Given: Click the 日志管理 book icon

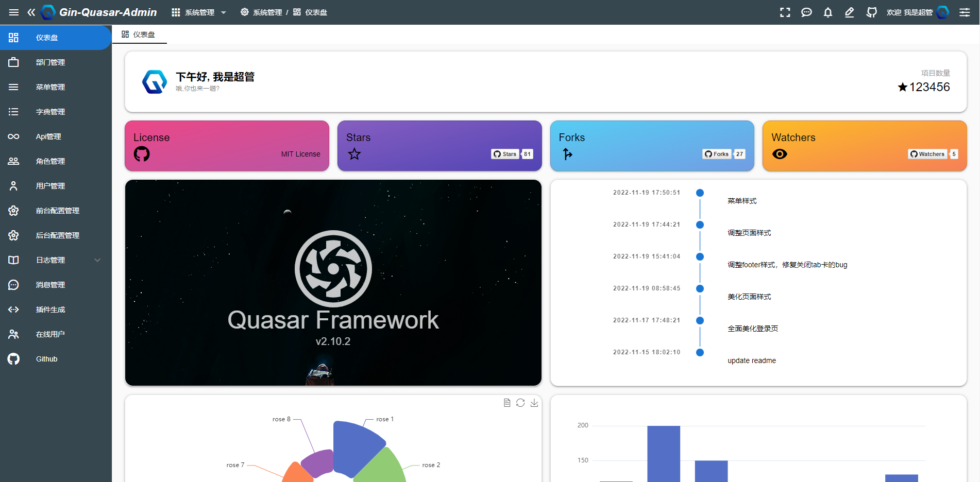Looking at the screenshot, I should pyautogui.click(x=13, y=260).
